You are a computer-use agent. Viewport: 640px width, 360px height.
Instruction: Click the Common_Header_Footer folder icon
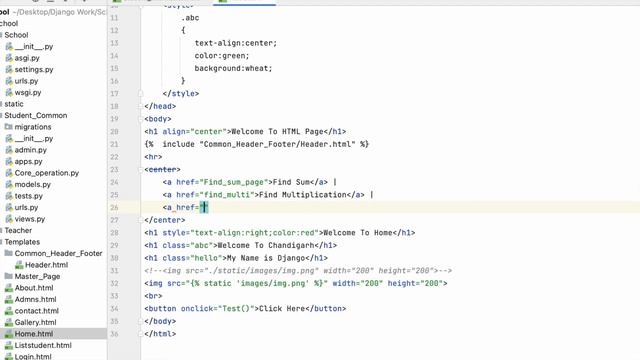(x=9, y=253)
